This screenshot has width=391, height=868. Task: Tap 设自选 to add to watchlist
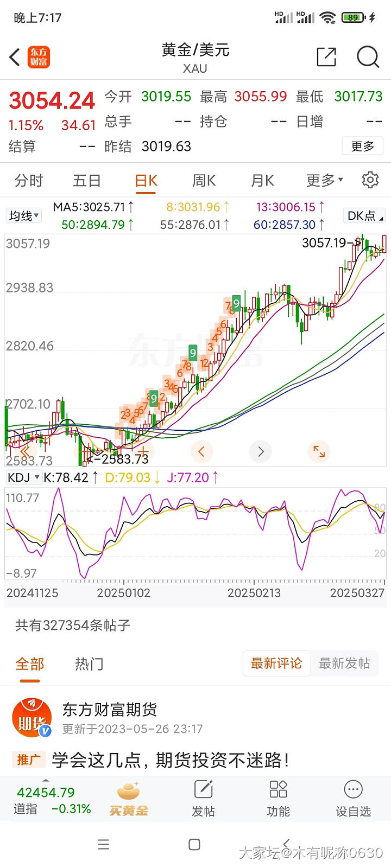(x=353, y=798)
